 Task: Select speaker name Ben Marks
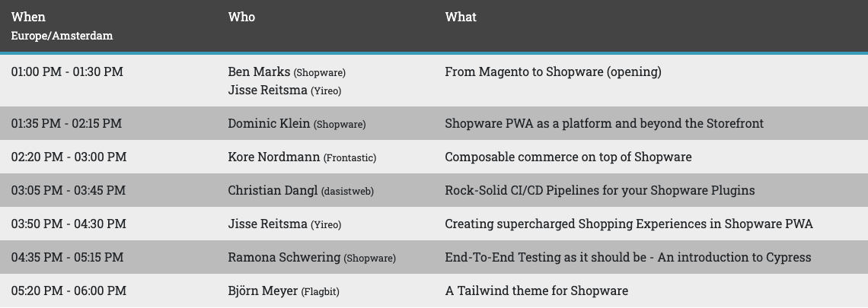click(259, 72)
